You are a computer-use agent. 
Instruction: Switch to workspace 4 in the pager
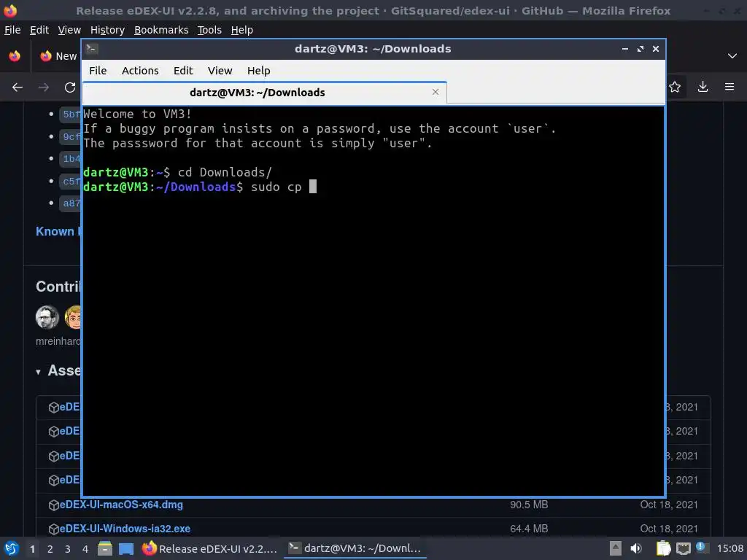tap(85, 549)
